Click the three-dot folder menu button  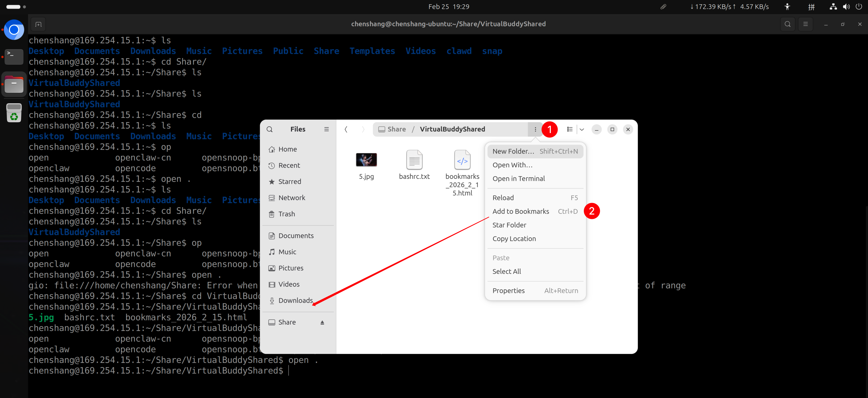pos(535,129)
